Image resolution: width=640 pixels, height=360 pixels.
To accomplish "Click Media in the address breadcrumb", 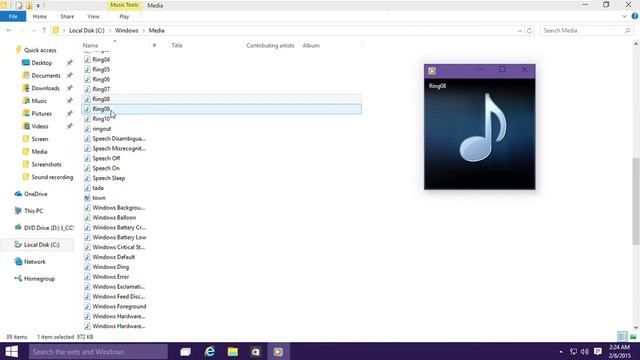I will click(x=156, y=31).
